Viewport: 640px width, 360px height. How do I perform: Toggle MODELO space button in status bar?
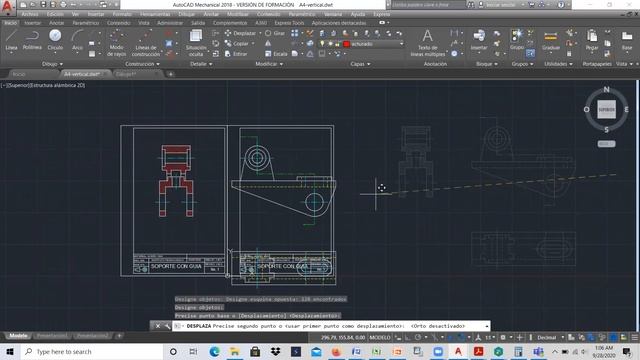click(x=380, y=338)
